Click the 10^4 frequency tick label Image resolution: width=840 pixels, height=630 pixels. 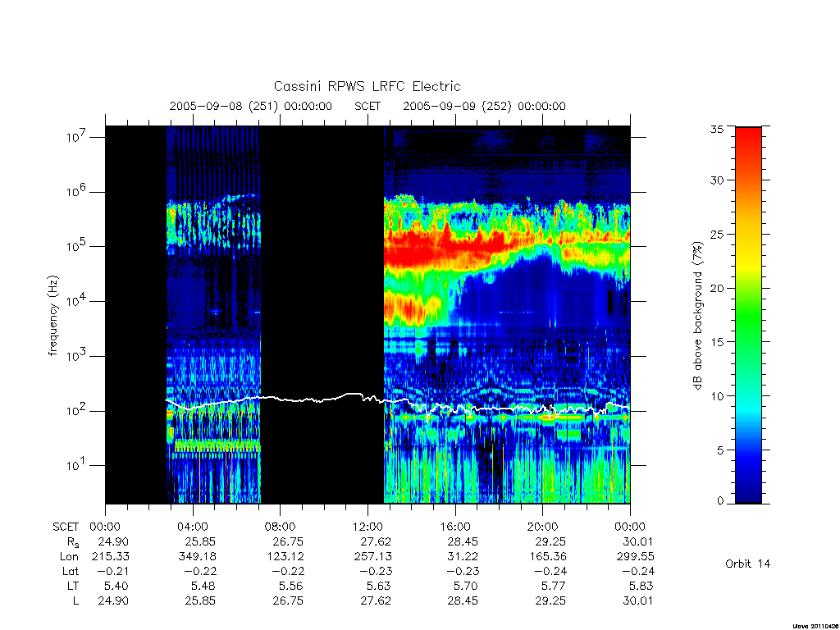(76, 301)
